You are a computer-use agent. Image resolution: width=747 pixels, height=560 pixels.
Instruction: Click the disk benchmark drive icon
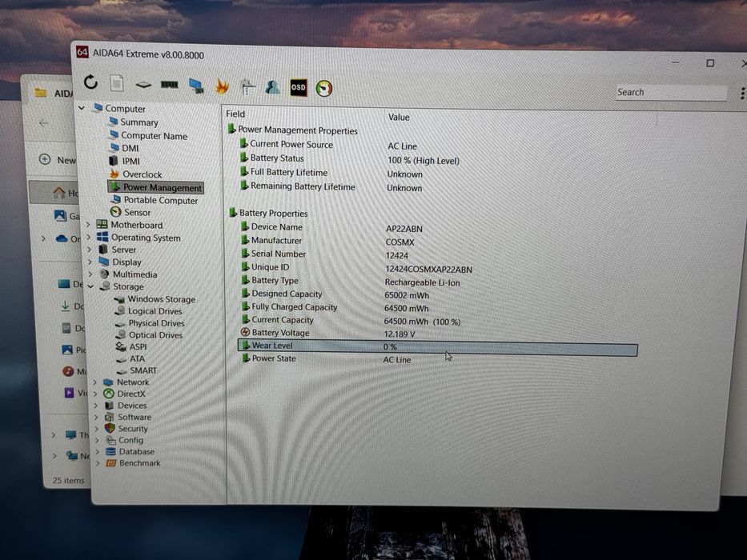click(x=143, y=85)
